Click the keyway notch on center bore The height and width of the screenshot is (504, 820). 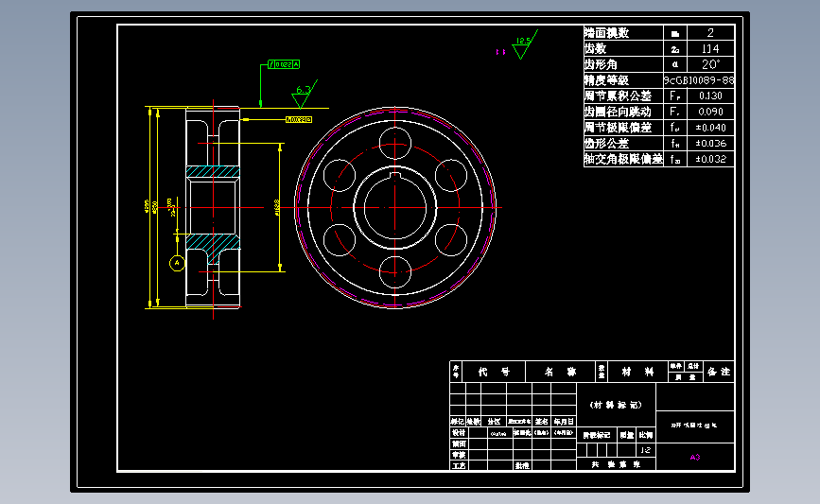pyautogui.click(x=395, y=175)
